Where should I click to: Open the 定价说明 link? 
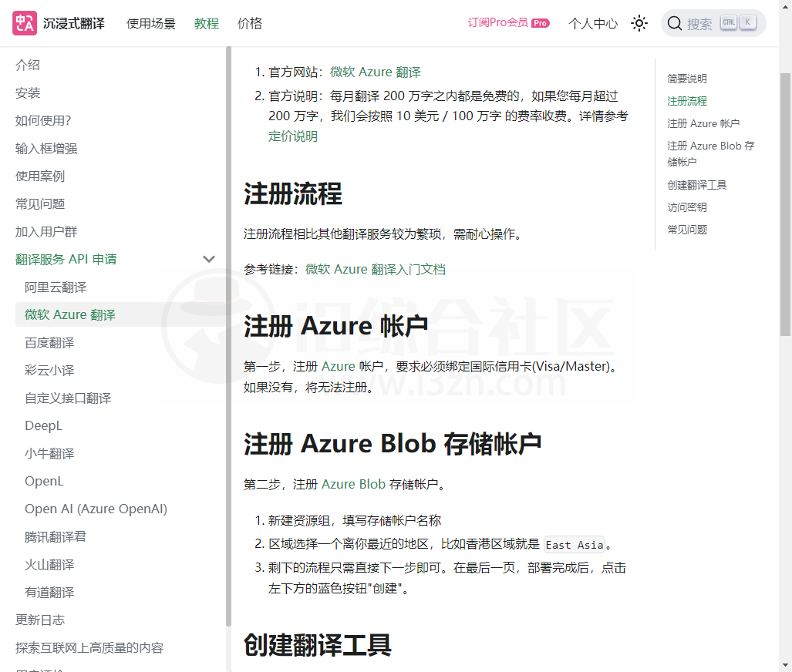pyautogui.click(x=293, y=136)
